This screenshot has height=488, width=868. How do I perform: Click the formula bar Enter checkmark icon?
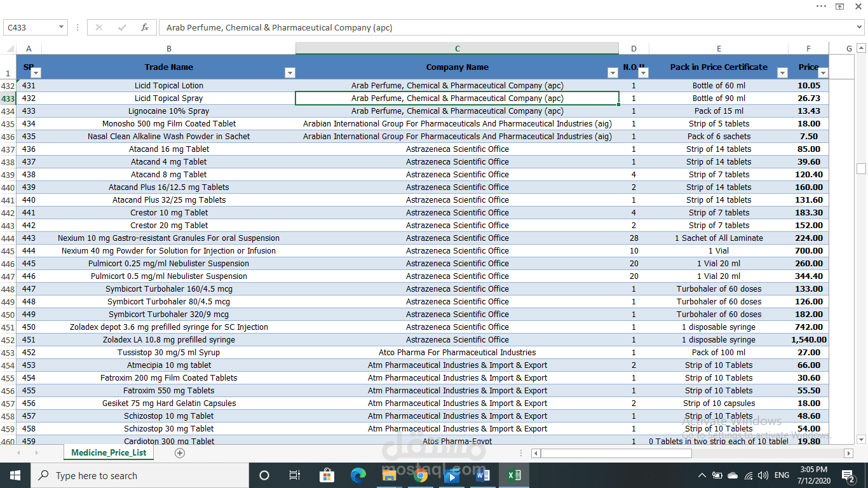tap(122, 27)
